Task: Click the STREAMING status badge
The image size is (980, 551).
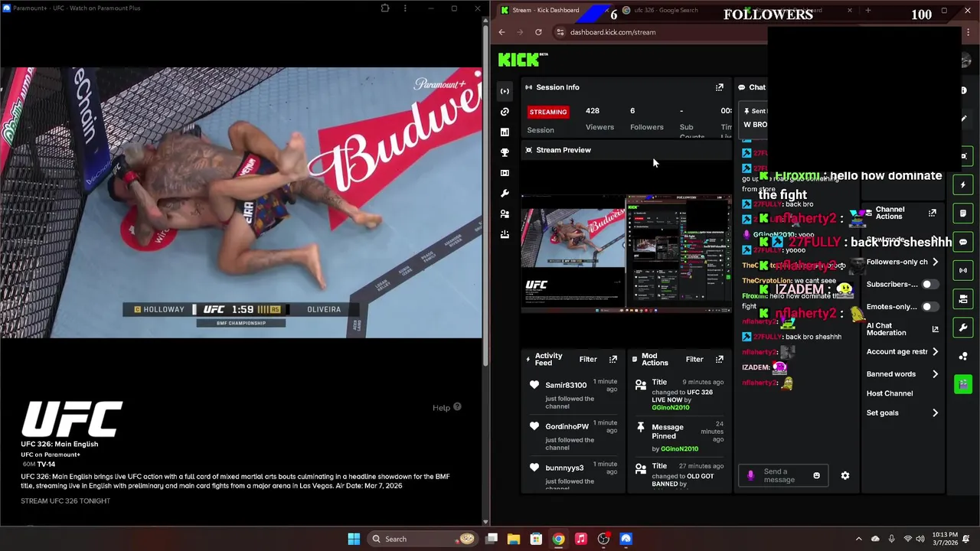Action: (548, 112)
